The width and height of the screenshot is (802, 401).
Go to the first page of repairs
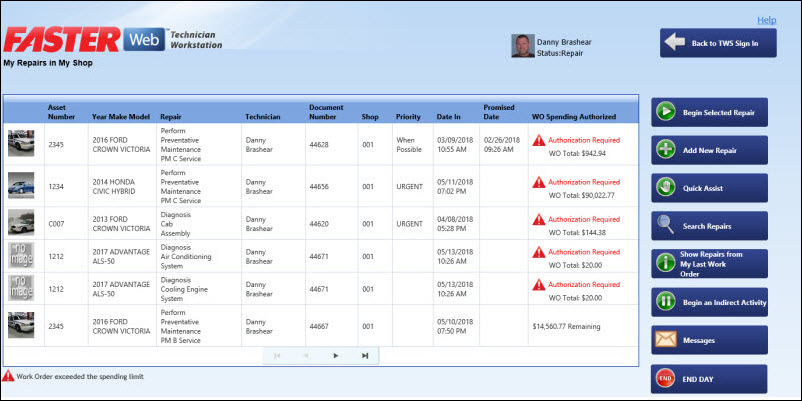(x=277, y=355)
